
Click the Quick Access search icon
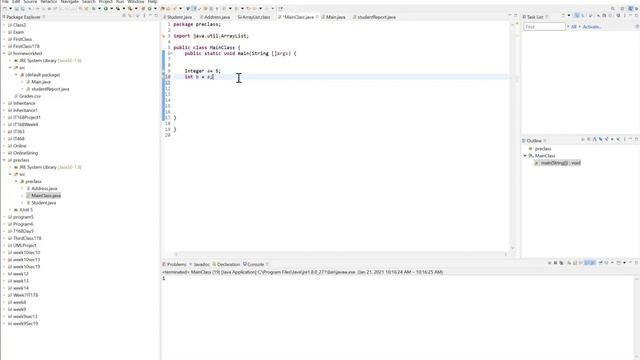click(613, 9)
